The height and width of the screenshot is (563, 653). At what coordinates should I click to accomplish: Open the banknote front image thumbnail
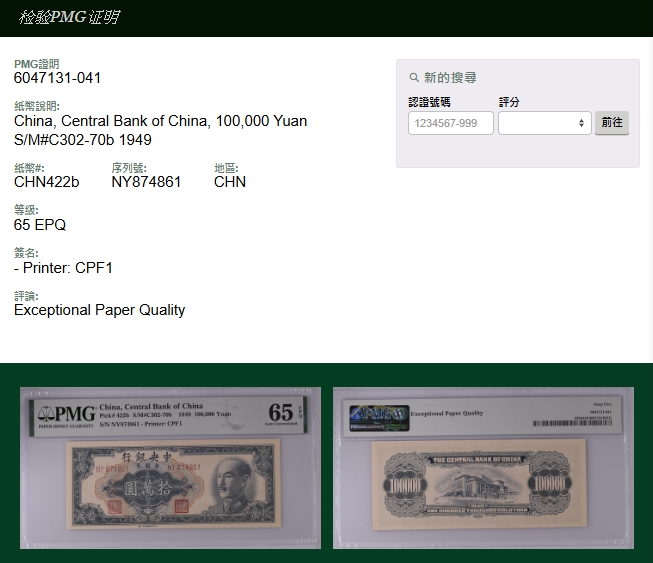[x=170, y=468]
